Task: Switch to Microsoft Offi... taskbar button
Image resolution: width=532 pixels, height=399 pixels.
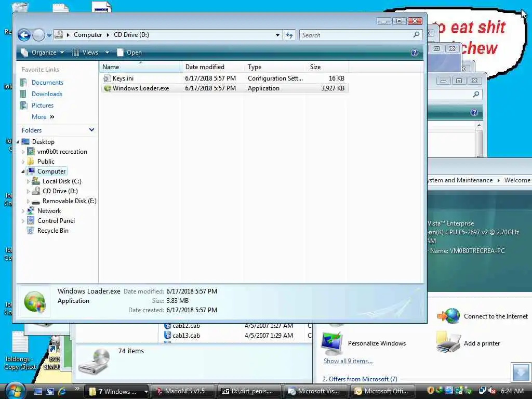Action: 382,391
